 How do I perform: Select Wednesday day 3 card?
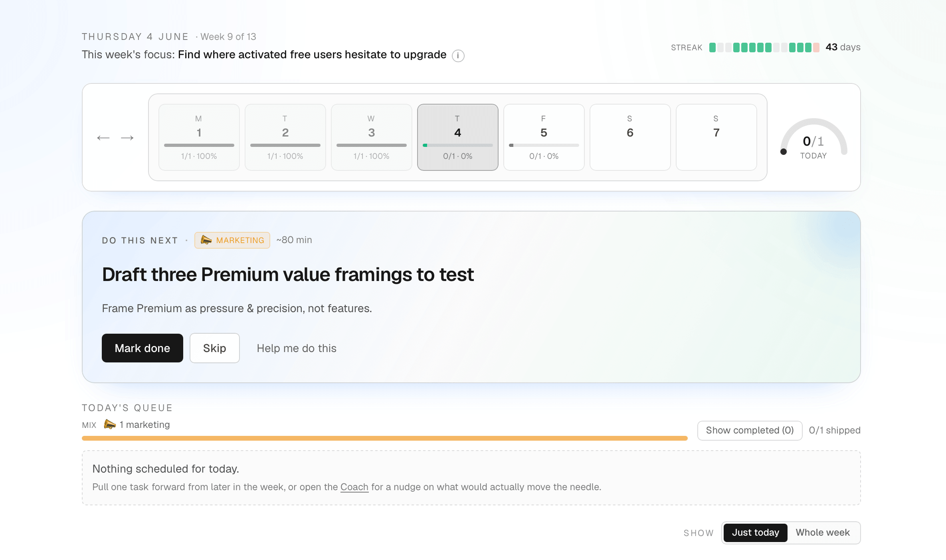coord(372,137)
